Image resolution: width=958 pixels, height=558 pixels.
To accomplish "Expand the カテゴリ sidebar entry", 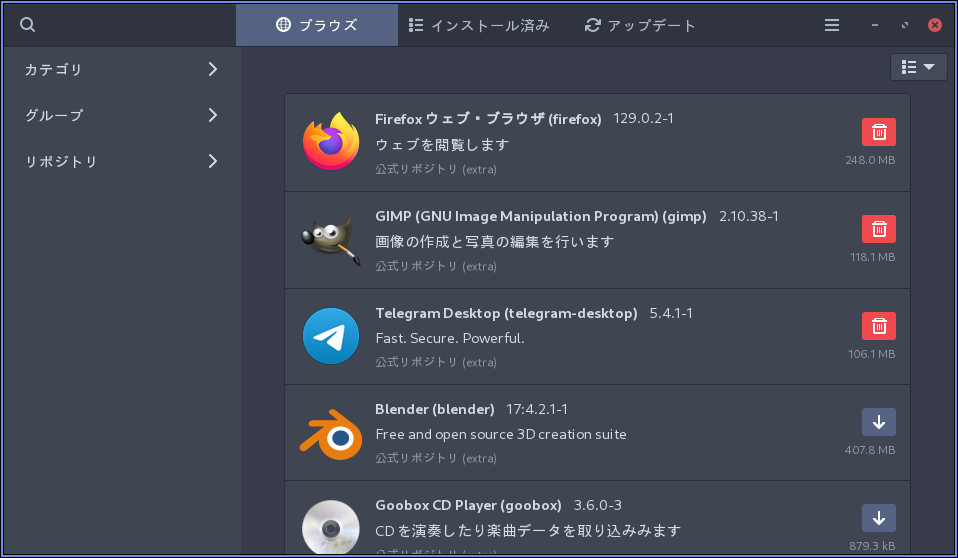I will (x=121, y=69).
